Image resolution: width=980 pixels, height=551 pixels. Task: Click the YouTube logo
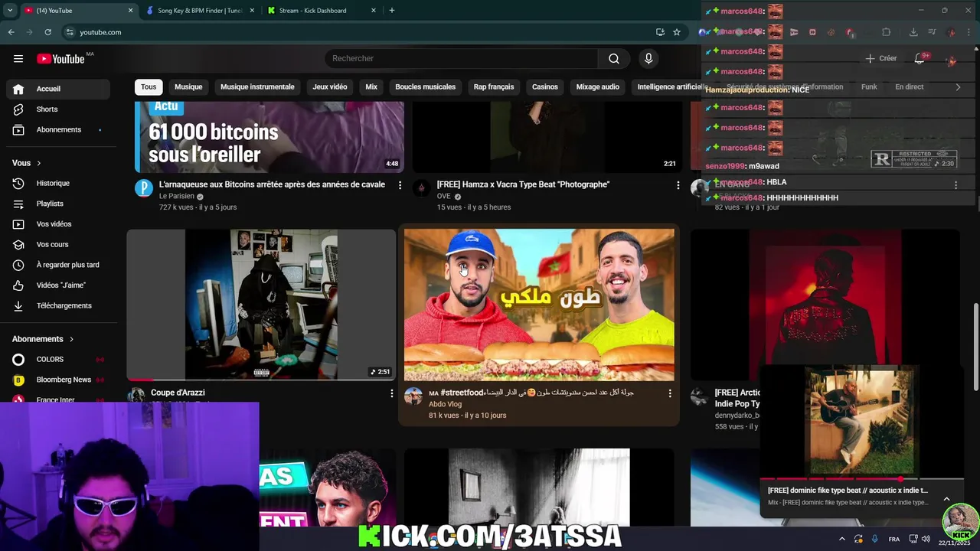pos(60,59)
